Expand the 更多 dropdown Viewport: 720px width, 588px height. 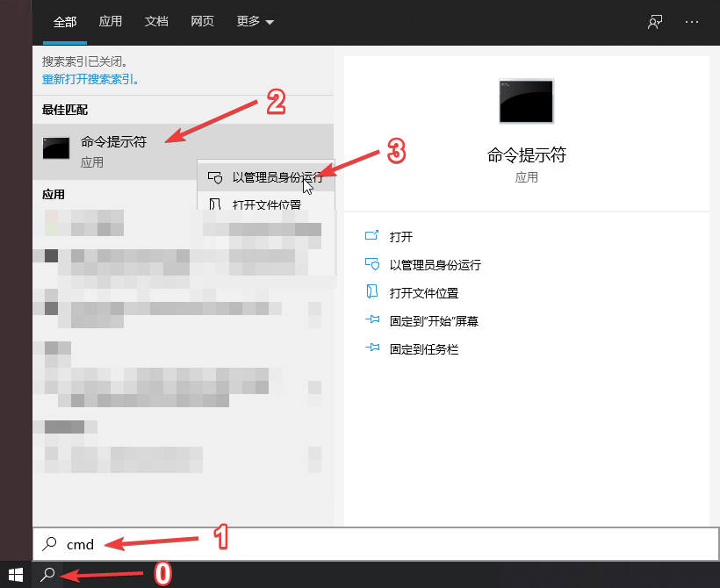point(255,21)
